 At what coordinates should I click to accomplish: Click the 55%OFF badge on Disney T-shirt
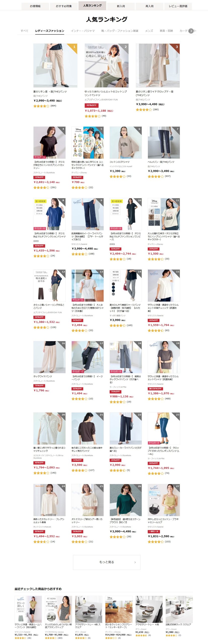coord(77,177)
